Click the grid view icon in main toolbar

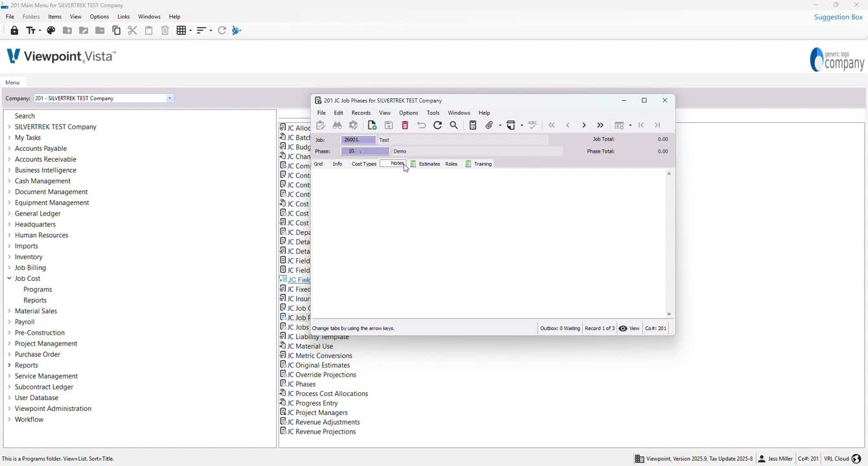181,30
